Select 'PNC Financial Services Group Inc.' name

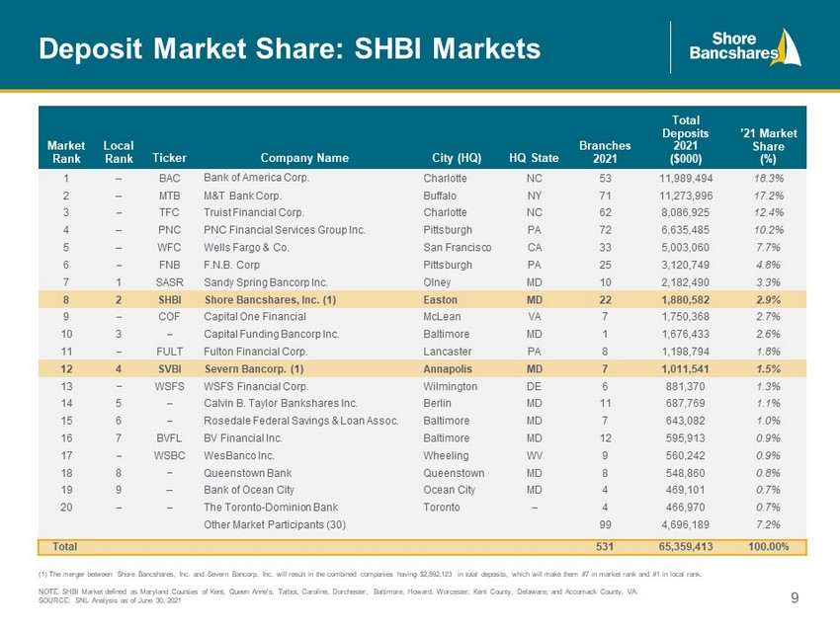[285, 230]
